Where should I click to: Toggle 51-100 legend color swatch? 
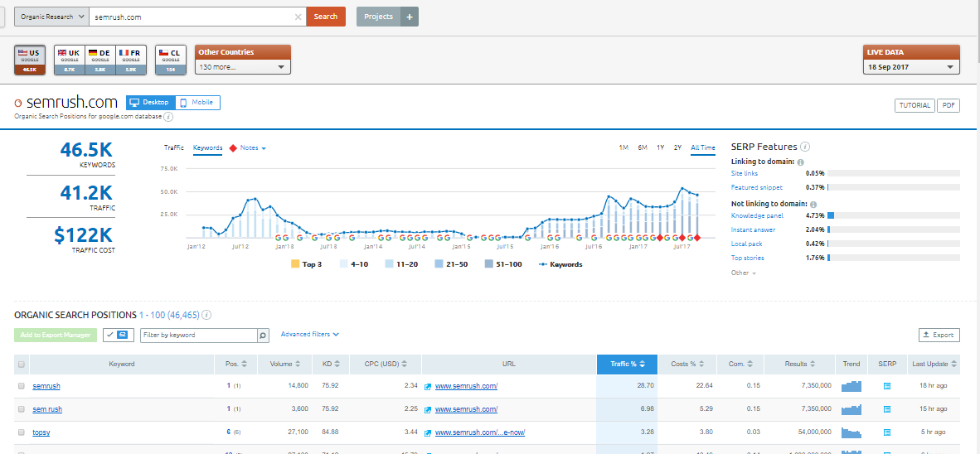click(x=488, y=264)
